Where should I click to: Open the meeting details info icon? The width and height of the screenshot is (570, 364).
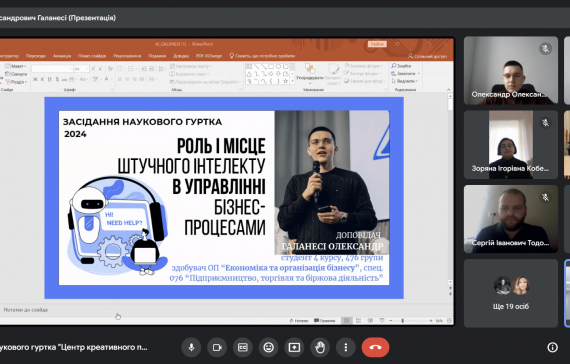pyautogui.click(x=552, y=347)
